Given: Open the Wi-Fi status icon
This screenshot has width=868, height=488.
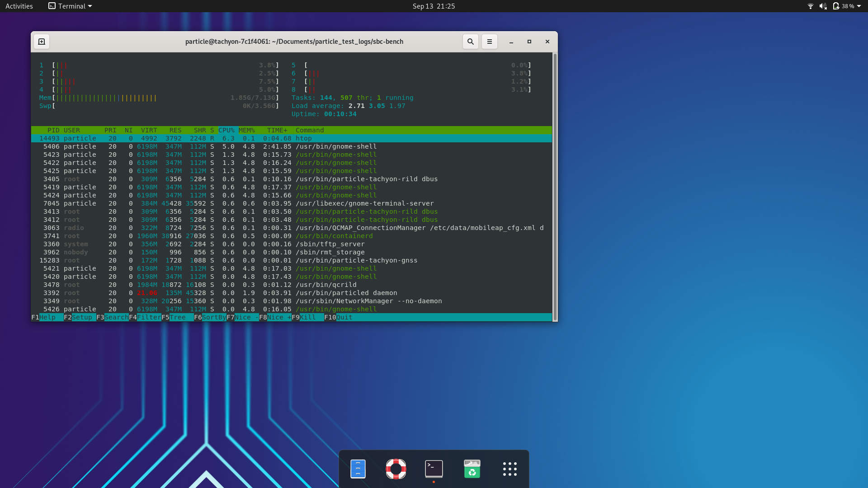Looking at the screenshot, I should coord(811,6).
